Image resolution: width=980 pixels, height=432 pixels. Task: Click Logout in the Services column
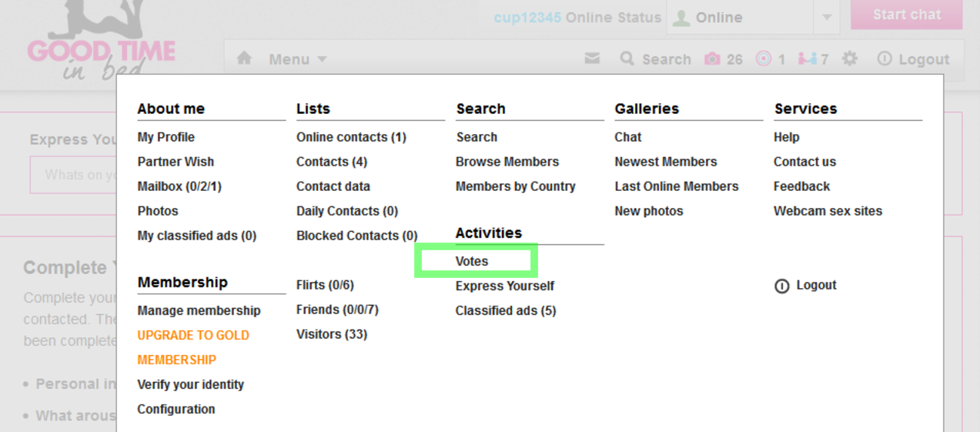coord(815,285)
